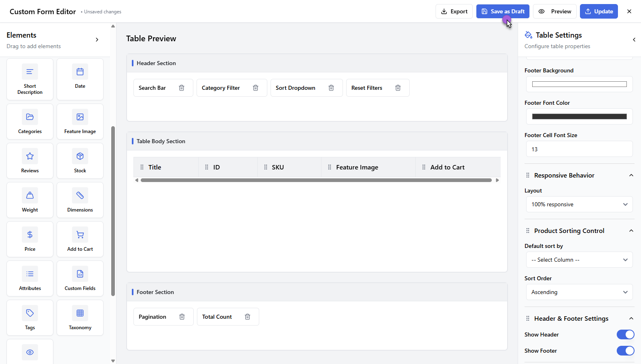Add the Reviews star element

(30, 161)
